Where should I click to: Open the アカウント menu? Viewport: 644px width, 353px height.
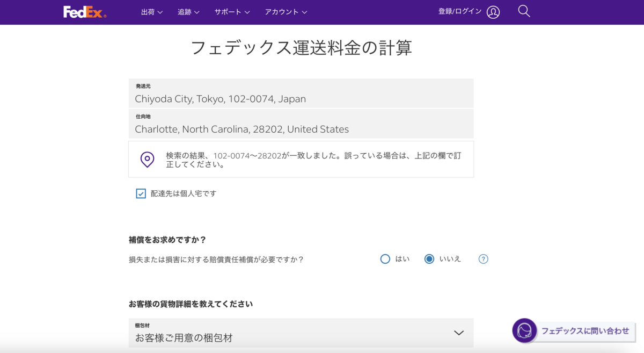coord(286,12)
